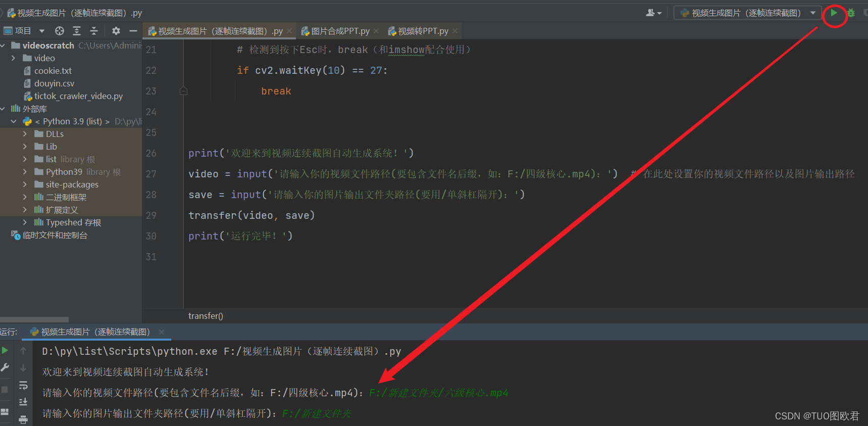The width and height of the screenshot is (868, 426).
Task: Click the transfer() breadcrumb
Action: [x=206, y=316]
